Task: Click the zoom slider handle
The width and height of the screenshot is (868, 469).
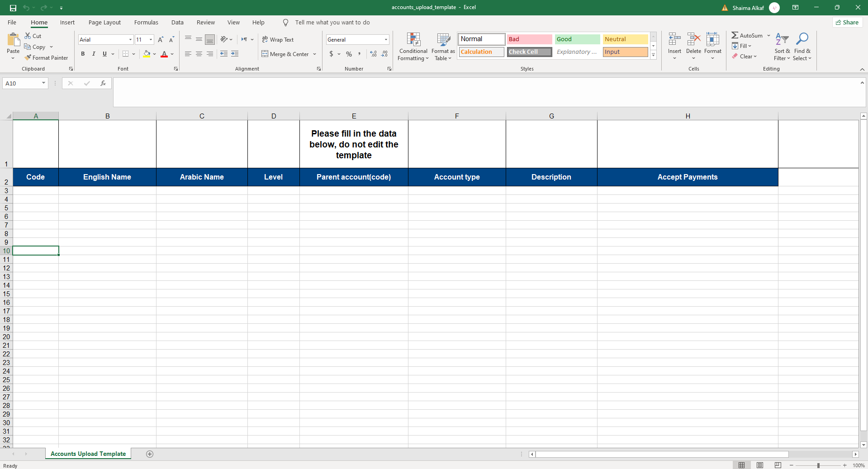Action: pos(818,465)
